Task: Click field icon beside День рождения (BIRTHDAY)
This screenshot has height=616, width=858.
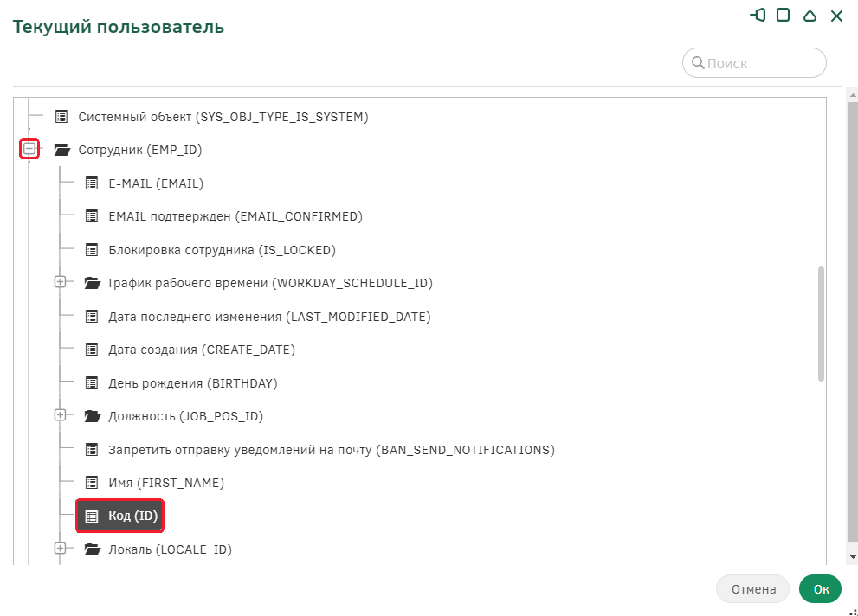Action: (x=92, y=383)
